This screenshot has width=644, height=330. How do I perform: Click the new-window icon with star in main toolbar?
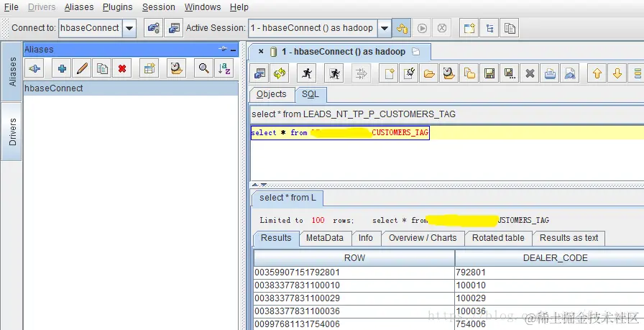(469, 28)
